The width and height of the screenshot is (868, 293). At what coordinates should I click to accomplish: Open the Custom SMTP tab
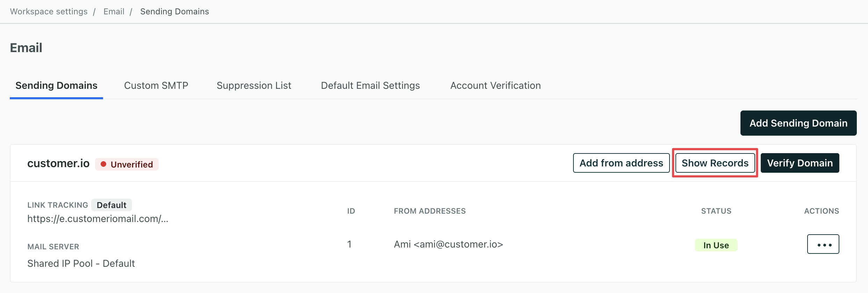click(156, 86)
